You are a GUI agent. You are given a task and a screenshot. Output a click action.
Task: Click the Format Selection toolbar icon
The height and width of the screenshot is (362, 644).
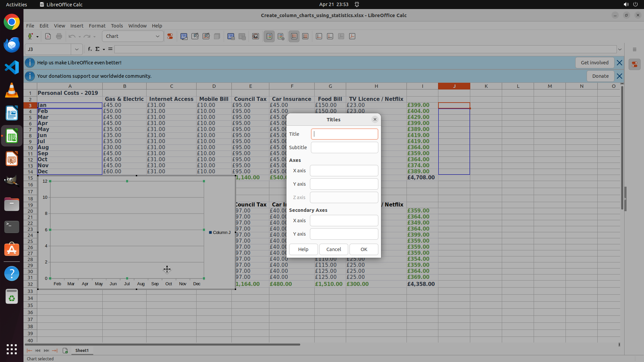tap(170, 36)
